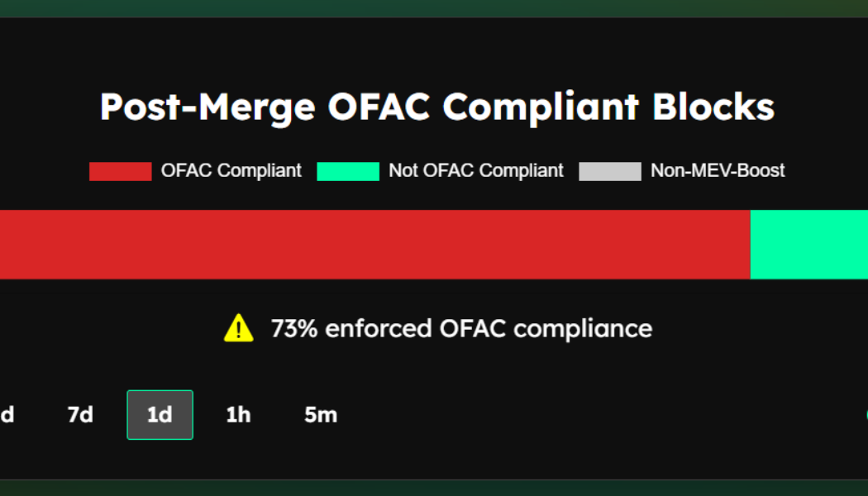Click the warning icon beside the compliance percentage

click(240, 327)
